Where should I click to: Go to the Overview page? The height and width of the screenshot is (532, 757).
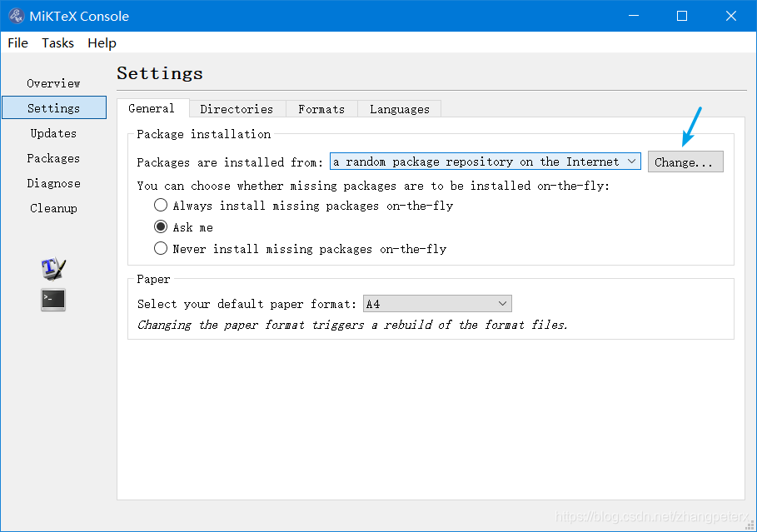53,83
